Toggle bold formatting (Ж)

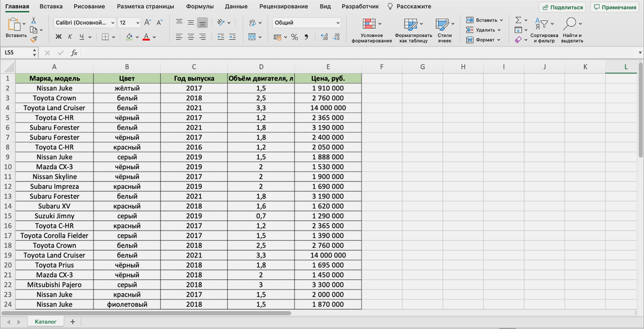[x=59, y=37]
